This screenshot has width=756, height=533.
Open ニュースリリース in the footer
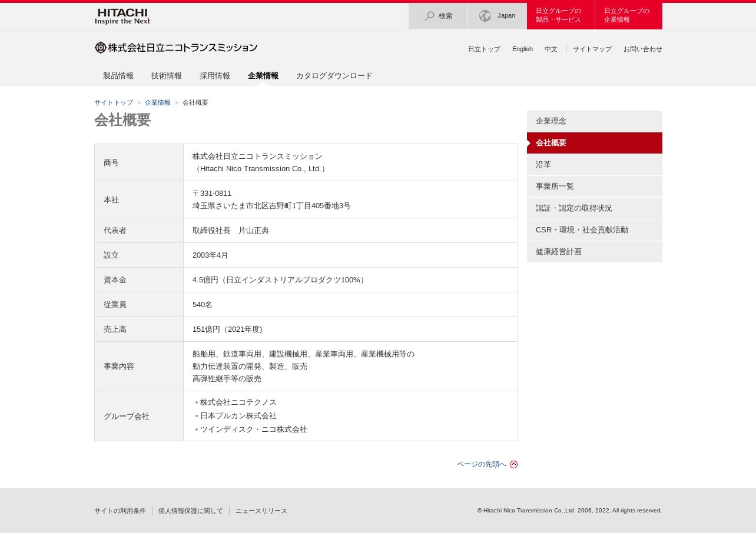click(x=261, y=511)
